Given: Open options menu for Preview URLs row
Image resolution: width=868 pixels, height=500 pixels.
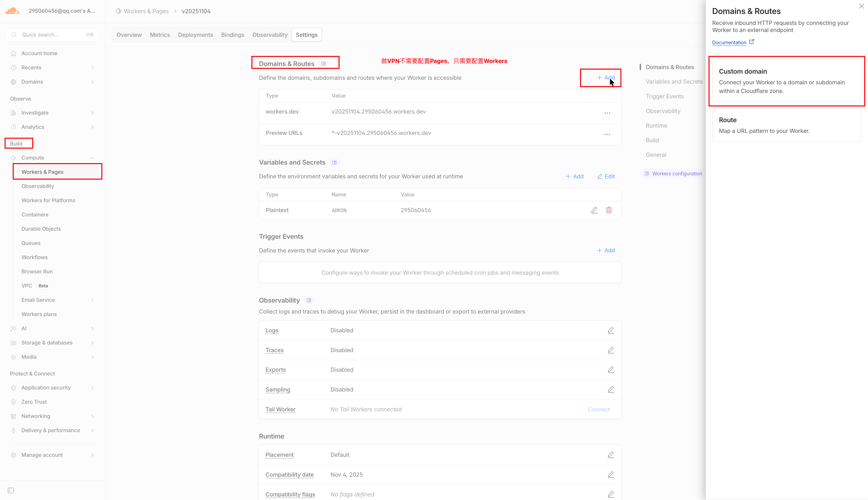Looking at the screenshot, I should (x=607, y=134).
